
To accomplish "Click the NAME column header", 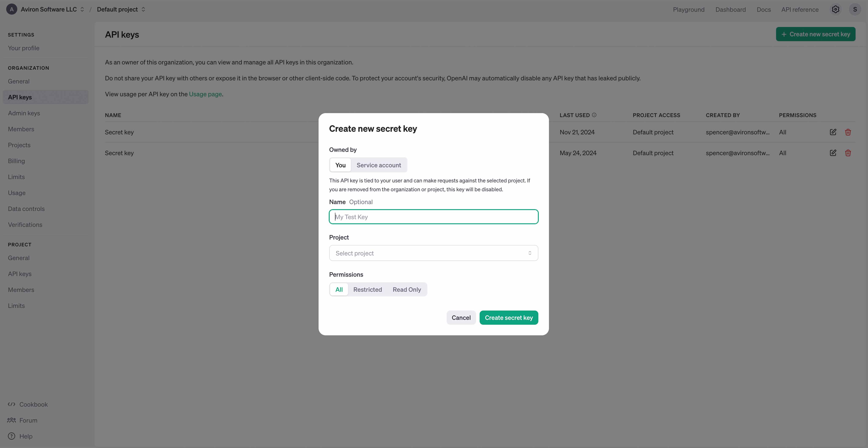I will [113, 115].
